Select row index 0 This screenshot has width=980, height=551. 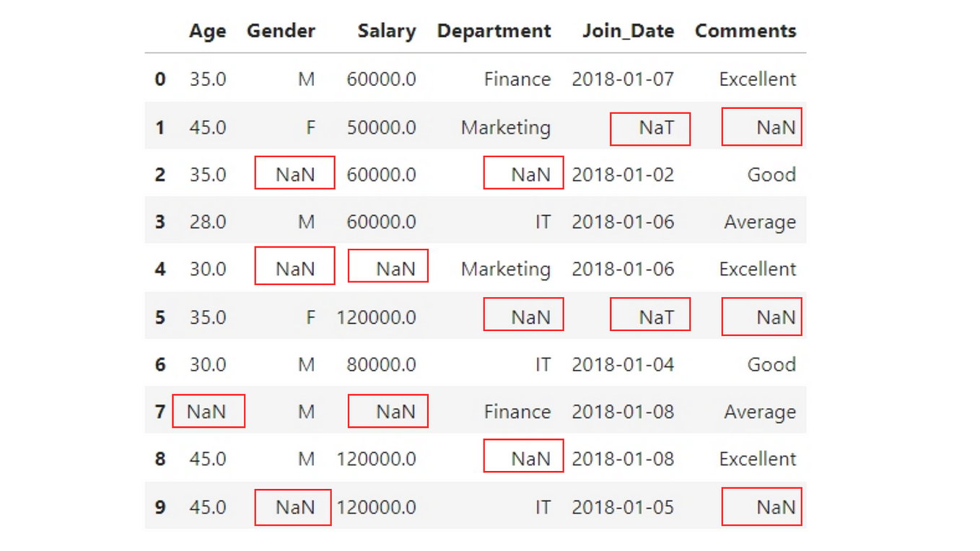[x=160, y=79]
